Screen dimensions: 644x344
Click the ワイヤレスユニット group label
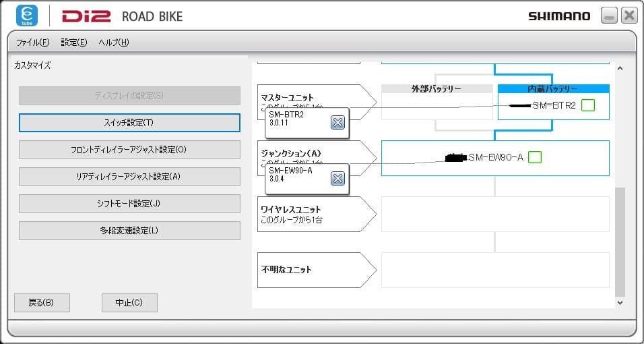[291, 210]
